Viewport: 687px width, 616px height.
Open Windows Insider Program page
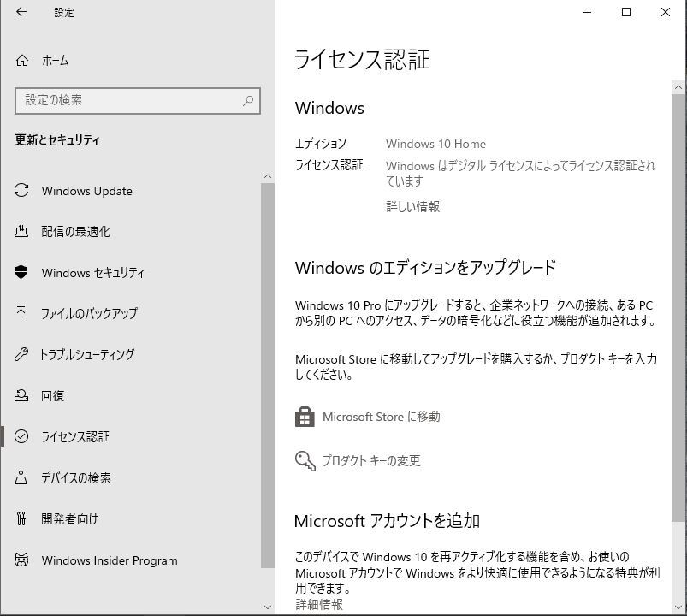tap(110, 560)
